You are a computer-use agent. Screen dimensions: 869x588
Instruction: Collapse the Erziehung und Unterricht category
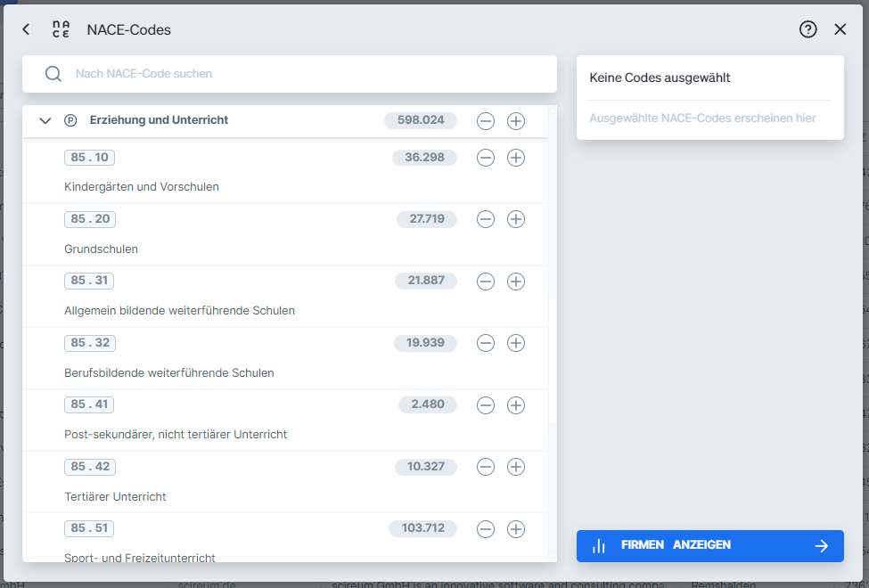tap(45, 120)
